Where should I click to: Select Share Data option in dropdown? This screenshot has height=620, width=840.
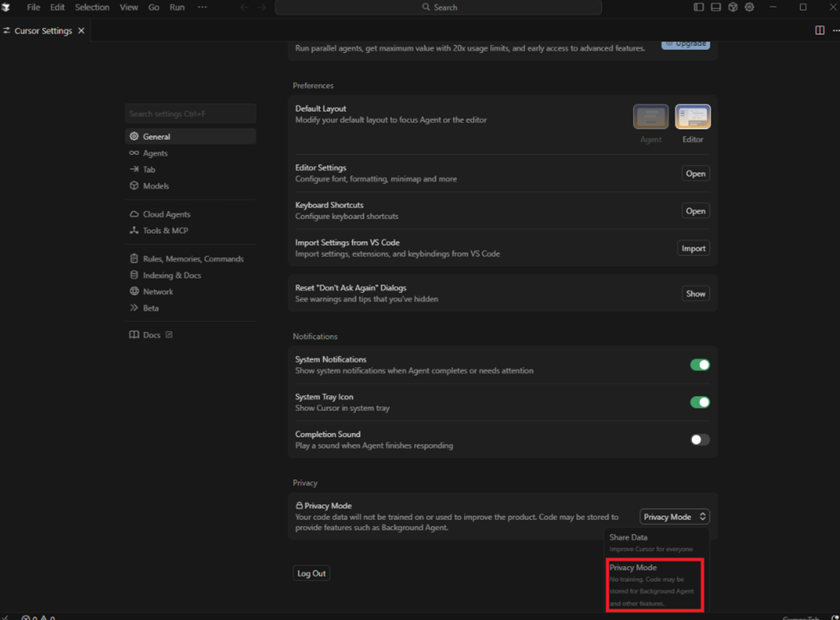tap(655, 543)
